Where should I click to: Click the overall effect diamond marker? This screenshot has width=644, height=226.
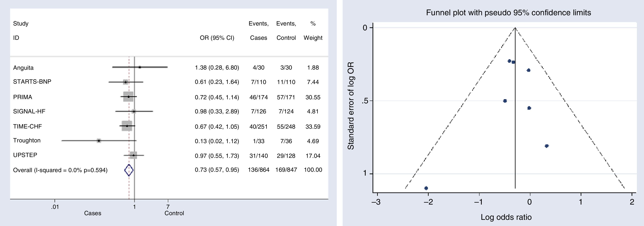coord(129,170)
